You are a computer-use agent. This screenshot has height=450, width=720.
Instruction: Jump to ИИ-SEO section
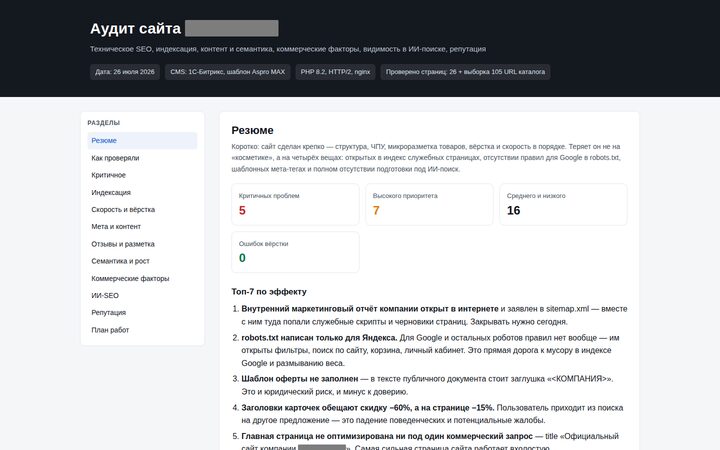[x=142, y=295]
